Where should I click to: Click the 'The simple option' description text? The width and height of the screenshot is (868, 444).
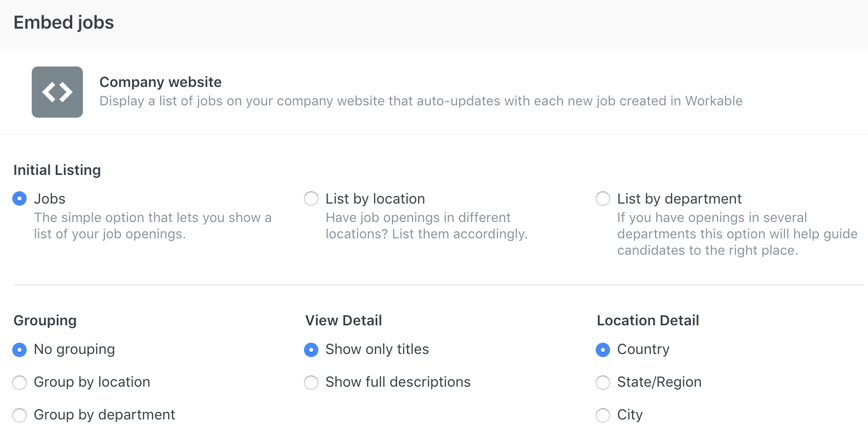coord(153,226)
